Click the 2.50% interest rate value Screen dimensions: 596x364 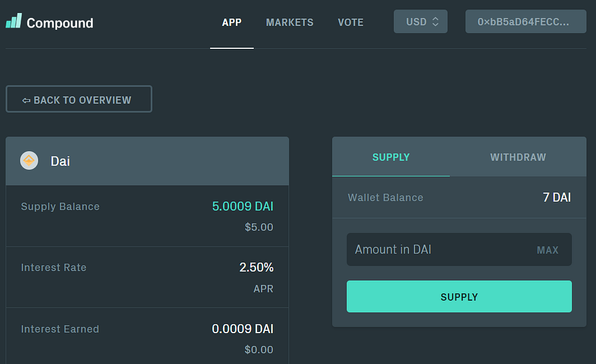(256, 267)
